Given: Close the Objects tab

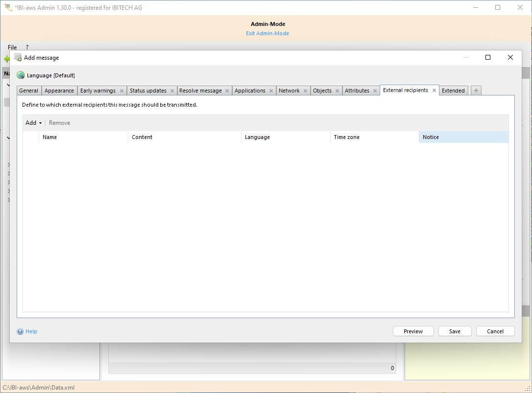Looking at the screenshot, I should tap(337, 91).
